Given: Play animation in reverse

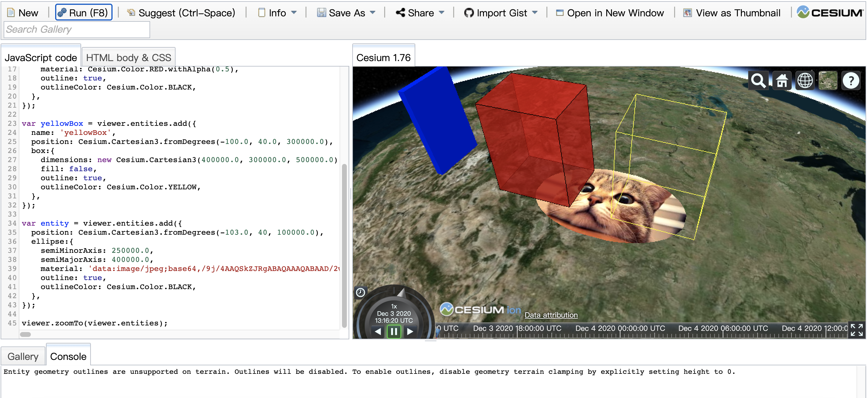Looking at the screenshot, I should [378, 332].
